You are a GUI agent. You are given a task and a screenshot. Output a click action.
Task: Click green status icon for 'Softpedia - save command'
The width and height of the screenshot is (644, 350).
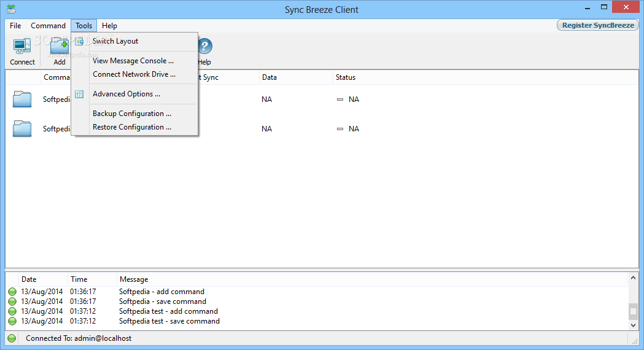click(x=12, y=301)
